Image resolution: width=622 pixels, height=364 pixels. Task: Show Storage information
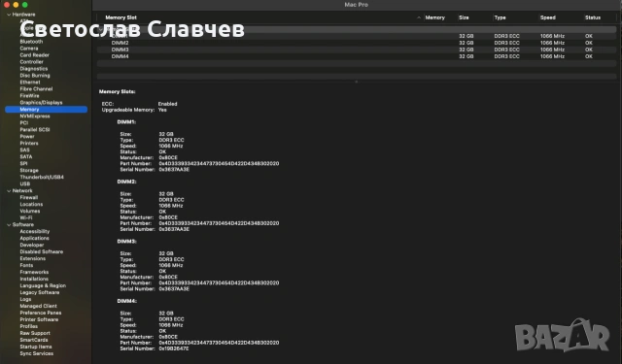pyautogui.click(x=29, y=170)
